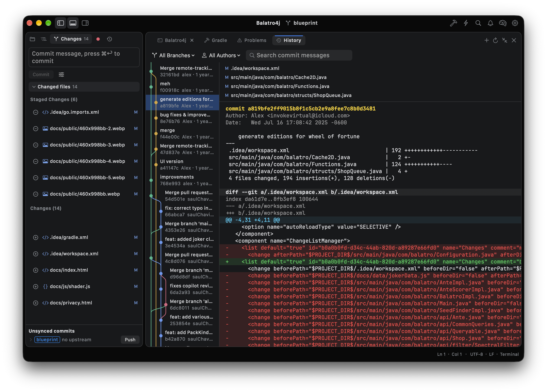Viewport: 547px width, 392px height.
Task: Show the outline list icon
Action: 44,39
